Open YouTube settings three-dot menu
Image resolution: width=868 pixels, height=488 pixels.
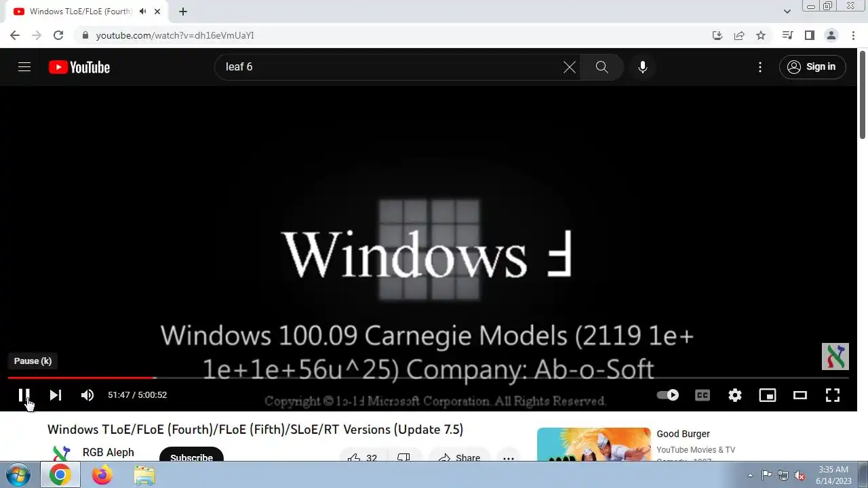point(760,67)
